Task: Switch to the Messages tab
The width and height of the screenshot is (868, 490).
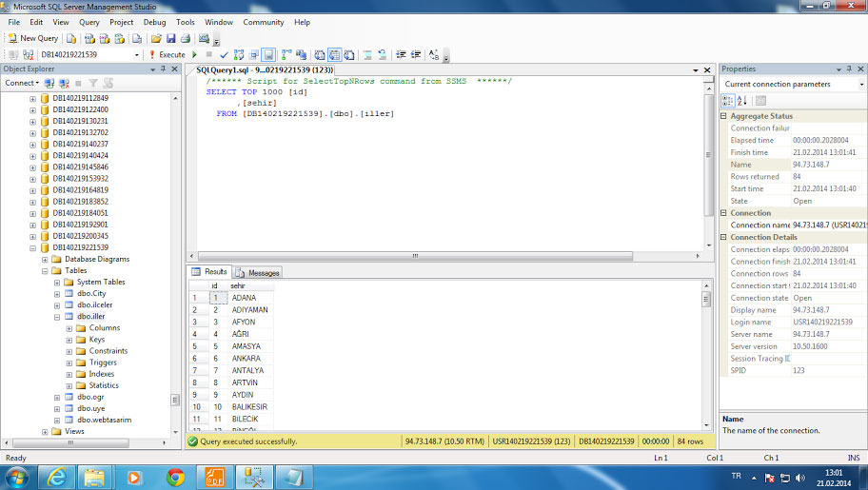Action: pos(257,273)
